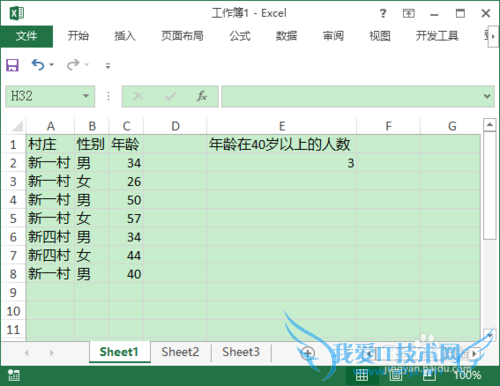Click the formula bar Enter checkmark
500x386 pixels.
pos(170,96)
